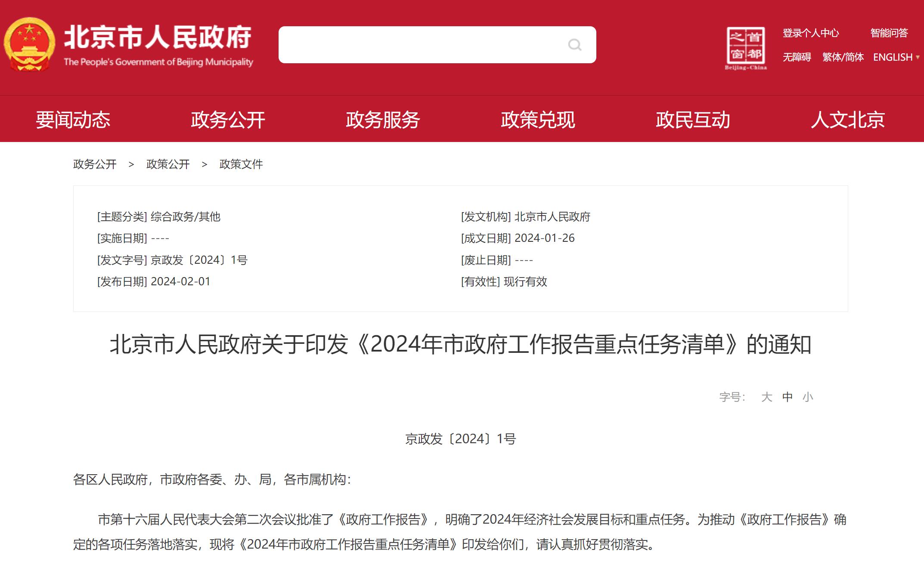Go to 政策公开 breadcrumb link
This screenshot has height=571, width=924.
168,164
